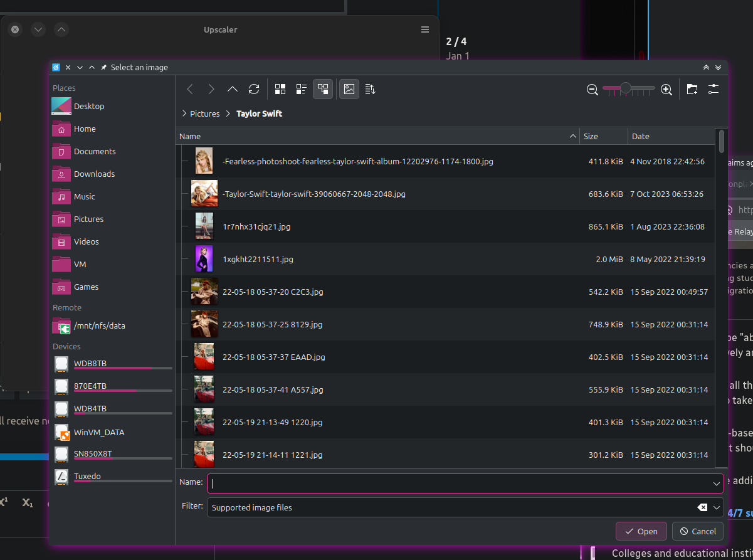Viewport: 753px width, 560px height.
Task: Toggle the image preview button
Action: coord(349,89)
